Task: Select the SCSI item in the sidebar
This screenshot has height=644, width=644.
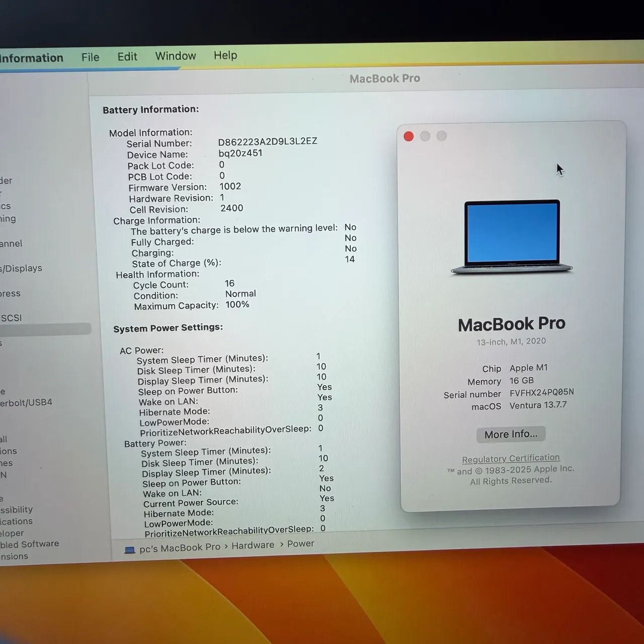Action: pos(11,318)
